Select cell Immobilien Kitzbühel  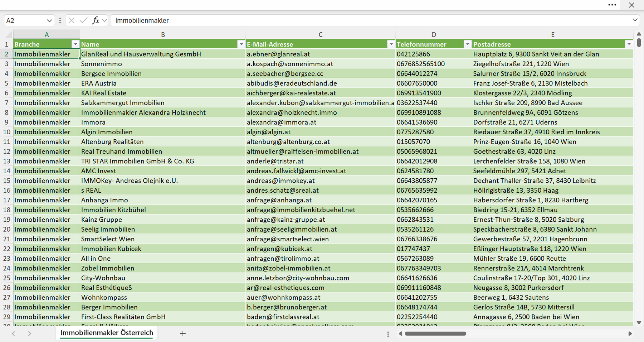click(163, 209)
